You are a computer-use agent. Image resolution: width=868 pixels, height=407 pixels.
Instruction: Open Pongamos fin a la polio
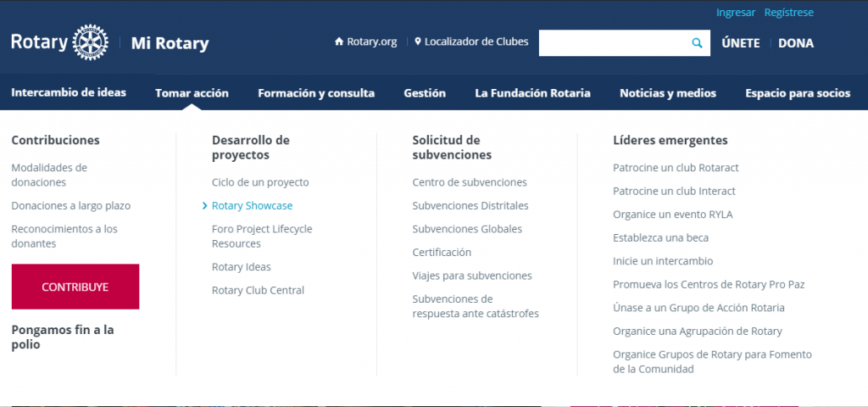[x=63, y=337]
